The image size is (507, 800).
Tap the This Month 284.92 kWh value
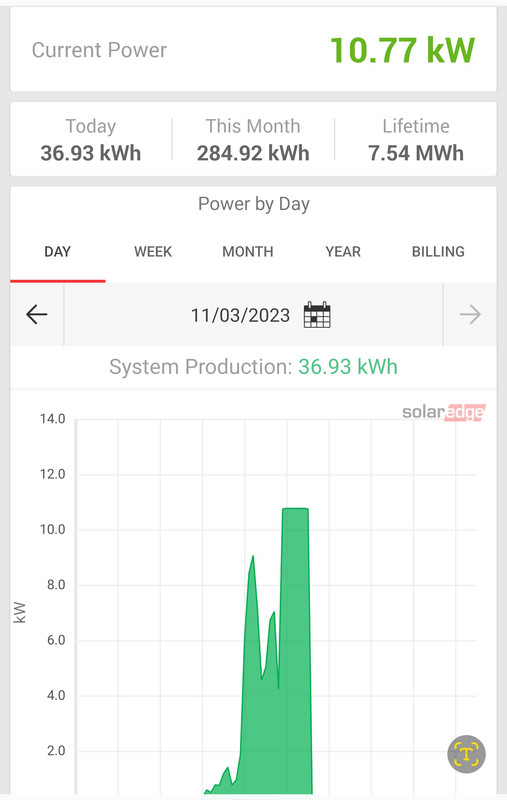coord(254,153)
